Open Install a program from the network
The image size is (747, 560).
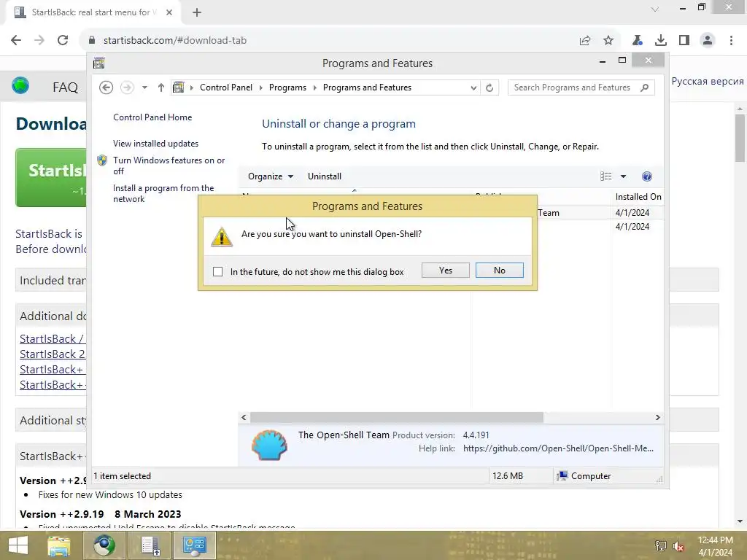tap(163, 193)
